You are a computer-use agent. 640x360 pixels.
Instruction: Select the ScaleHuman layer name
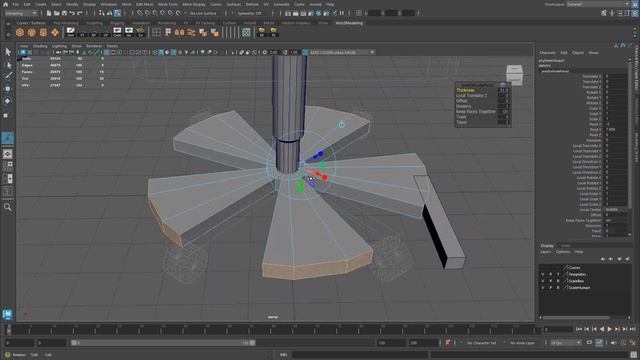[x=579, y=288]
